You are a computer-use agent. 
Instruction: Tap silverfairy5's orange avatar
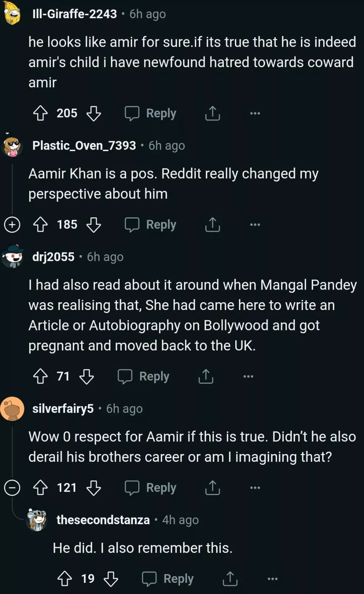tap(12, 409)
